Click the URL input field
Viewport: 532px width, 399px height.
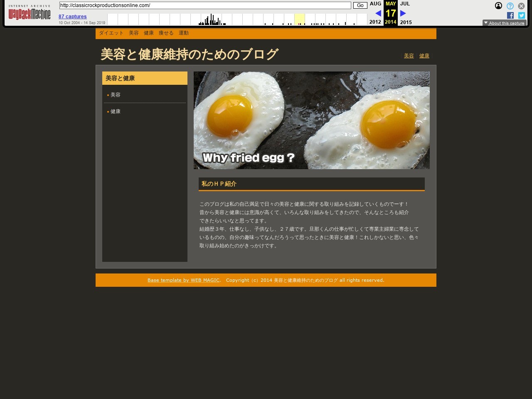pos(205,5)
